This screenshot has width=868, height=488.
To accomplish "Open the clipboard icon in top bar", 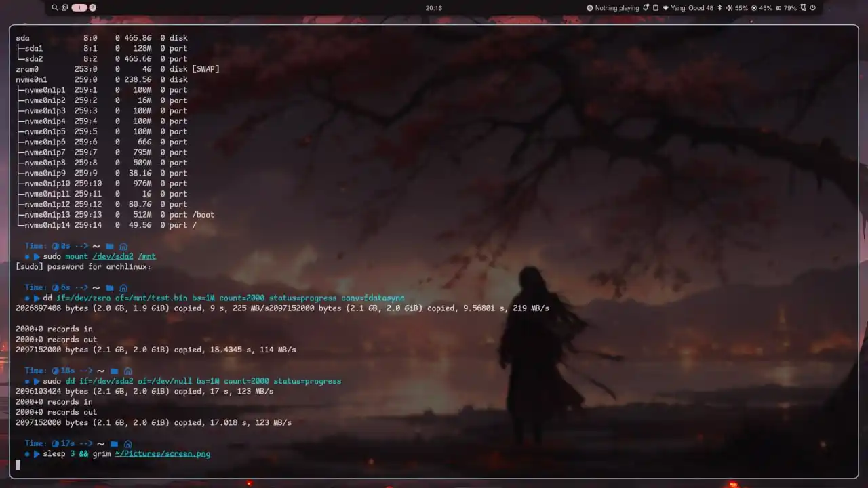I will (656, 8).
